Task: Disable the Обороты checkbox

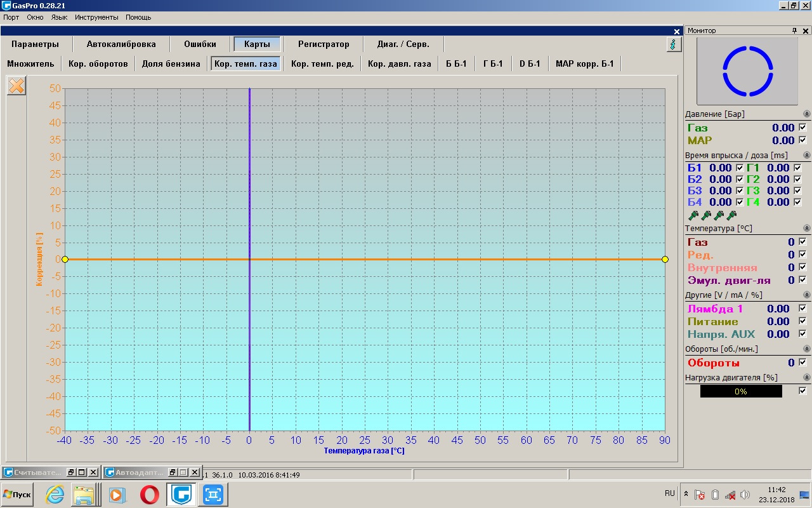Action: pyautogui.click(x=802, y=363)
